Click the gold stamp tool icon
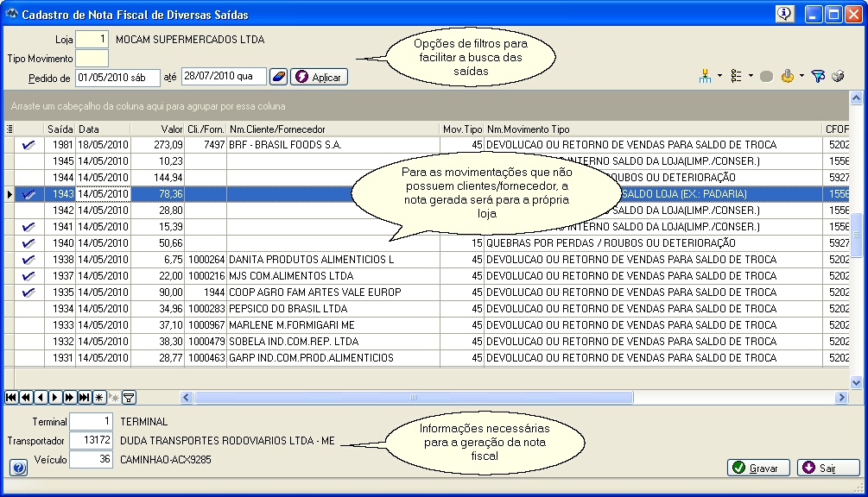 click(x=787, y=76)
